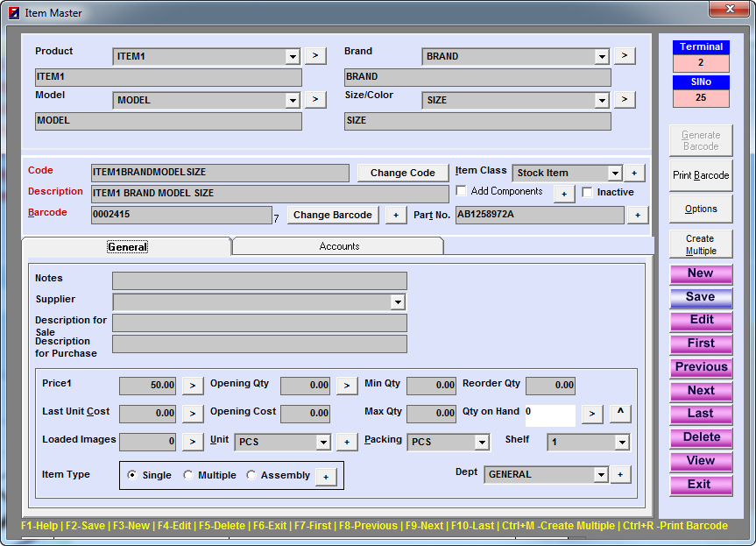Click the arrow button next to Brand dropdown
This screenshot has height=546, width=756.
pos(624,56)
